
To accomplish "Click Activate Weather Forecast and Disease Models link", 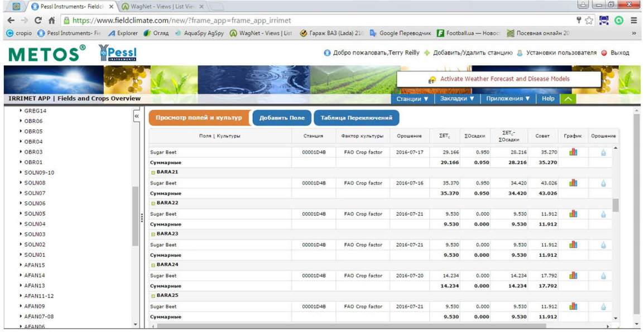I will (504, 79).
